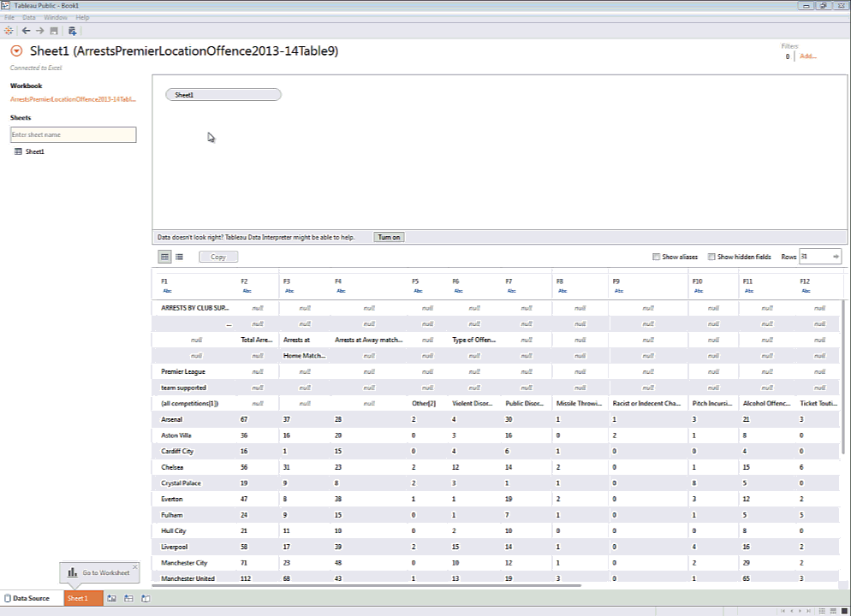This screenshot has width=851, height=616.
Task: Click the horizontal scrollbar below data grid
Action: pos(366,586)
